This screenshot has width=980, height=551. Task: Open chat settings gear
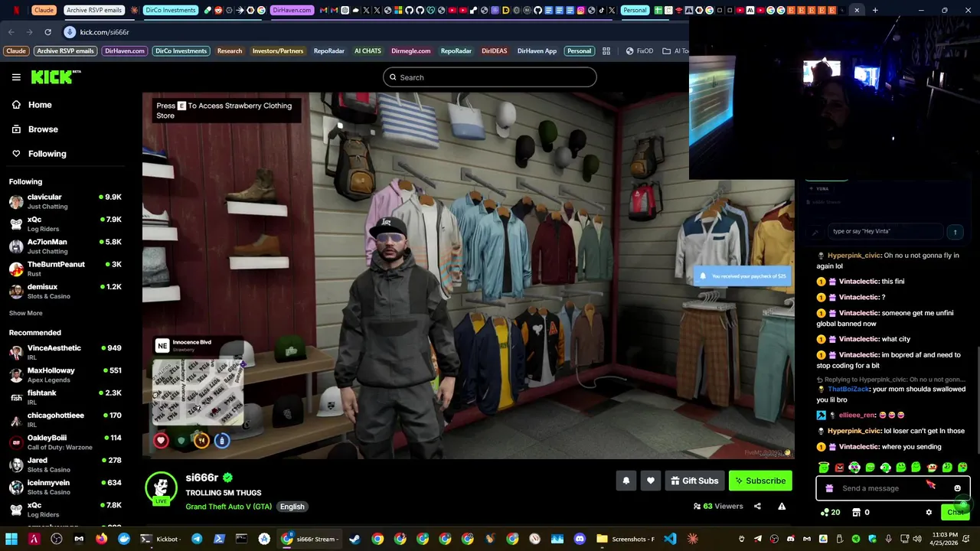point(929,512)
